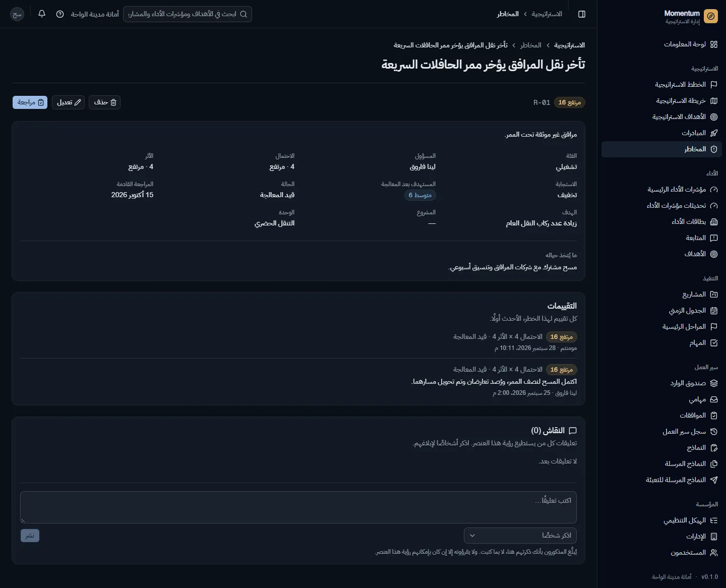Click the 15 أكتوبر 2026 next review date
Image resolution: width=726 pixels, height=588 pixels.
coord(133,195)
